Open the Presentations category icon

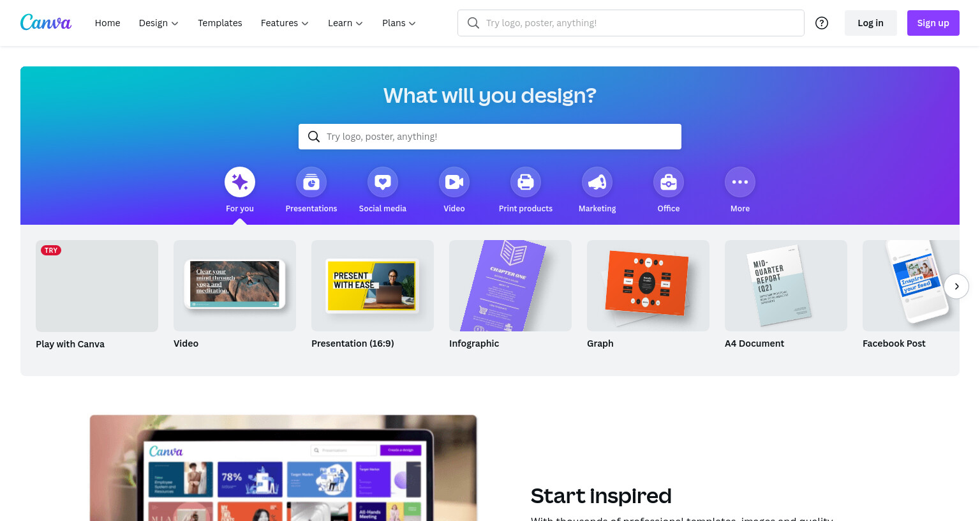tap(311, 183)
